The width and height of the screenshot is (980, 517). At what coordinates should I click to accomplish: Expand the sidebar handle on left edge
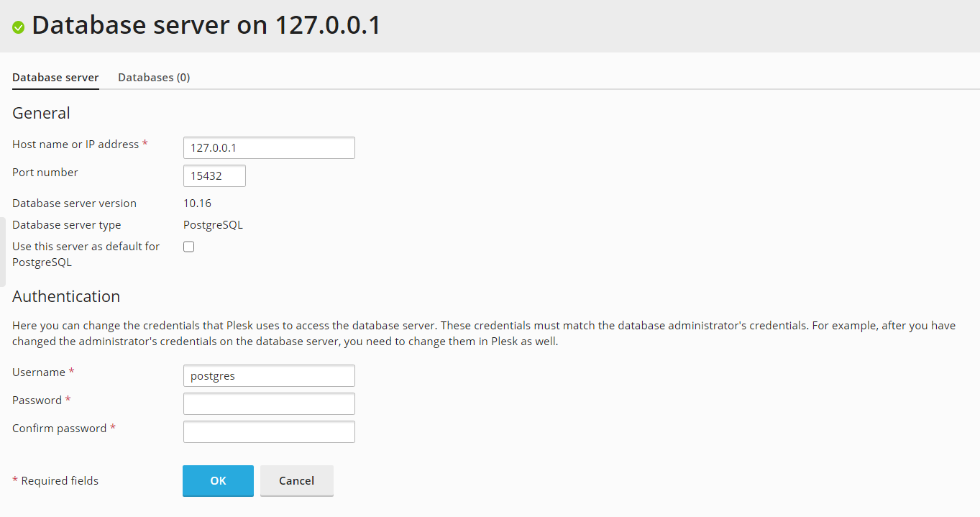[3, 252]
